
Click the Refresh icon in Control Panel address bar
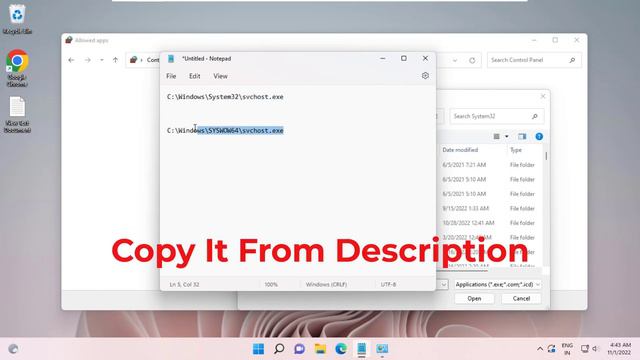coord(472,60)
